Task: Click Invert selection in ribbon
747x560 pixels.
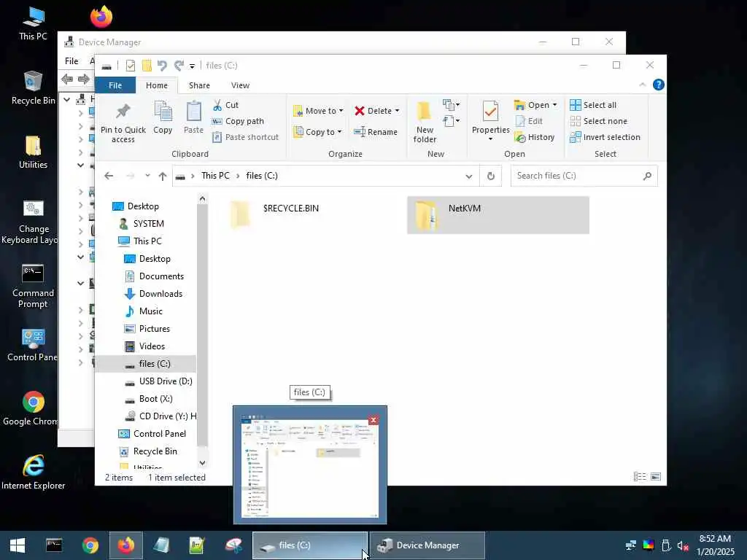Action: click(x=605, y=137)
